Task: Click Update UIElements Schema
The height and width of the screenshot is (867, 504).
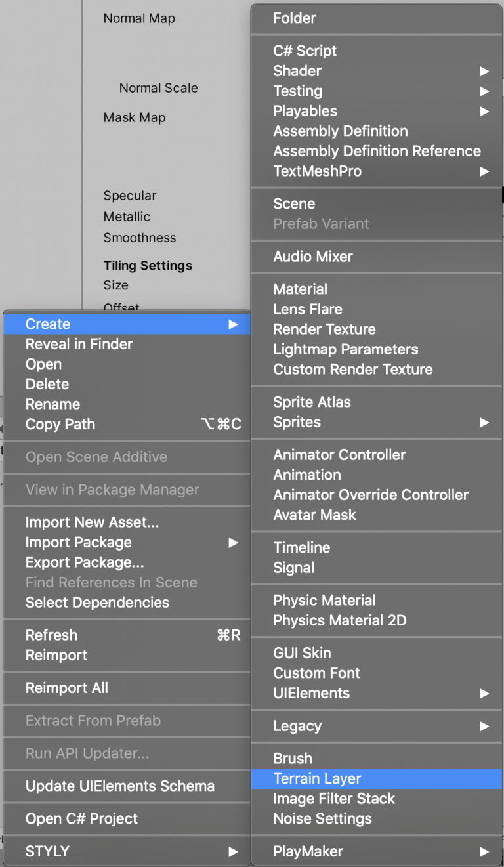Action: [119, 786]
